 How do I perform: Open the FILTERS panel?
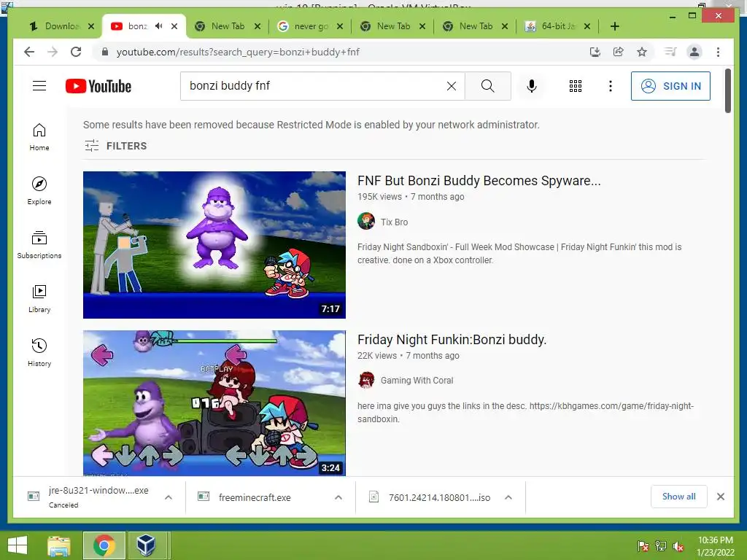point(116,146)
